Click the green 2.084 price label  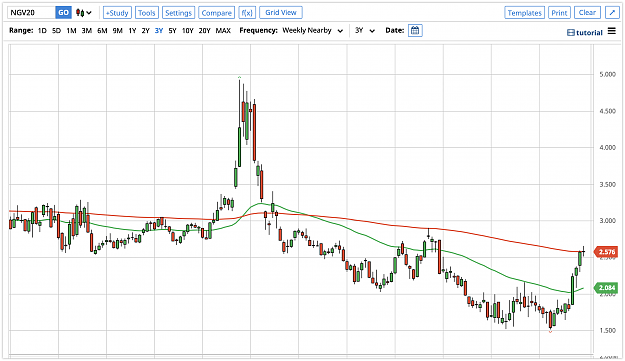tap(606, 288)
